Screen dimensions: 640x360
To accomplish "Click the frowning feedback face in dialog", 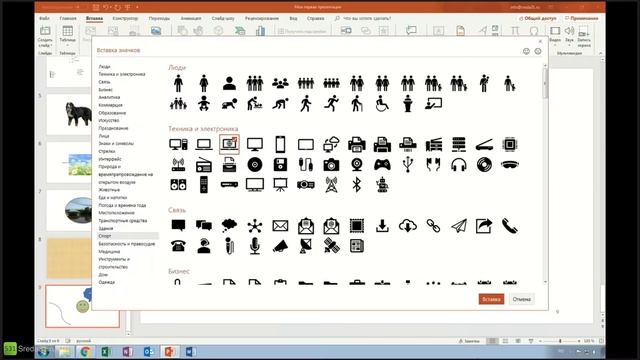I will 538,51.
